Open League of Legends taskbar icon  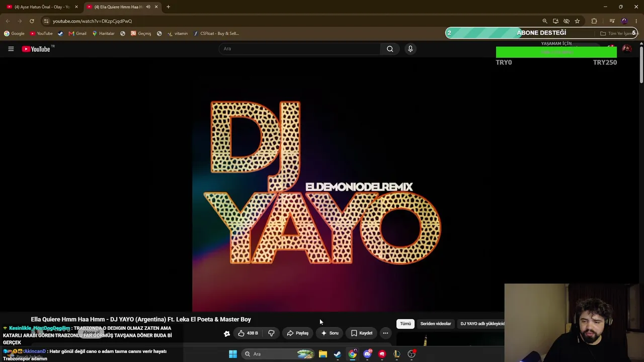click(x=397, y=354)
